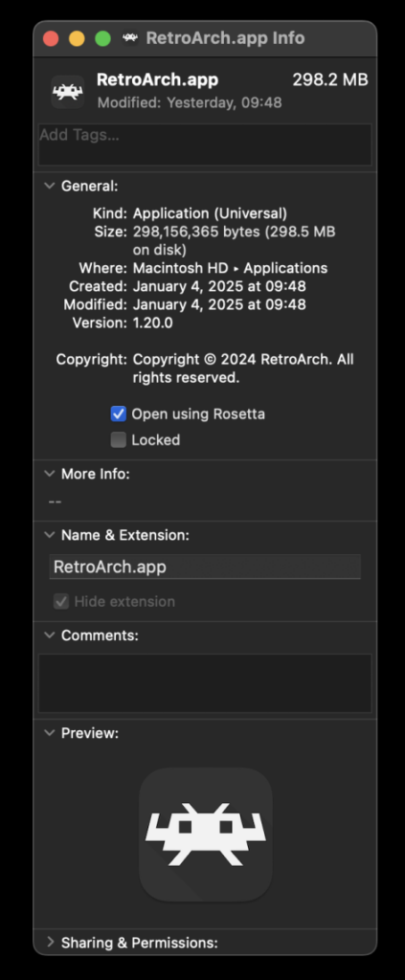Viewport: 405px width, 980px height.
Task: Minimize the window with the yellow button
Action: (x=77, y=38)
